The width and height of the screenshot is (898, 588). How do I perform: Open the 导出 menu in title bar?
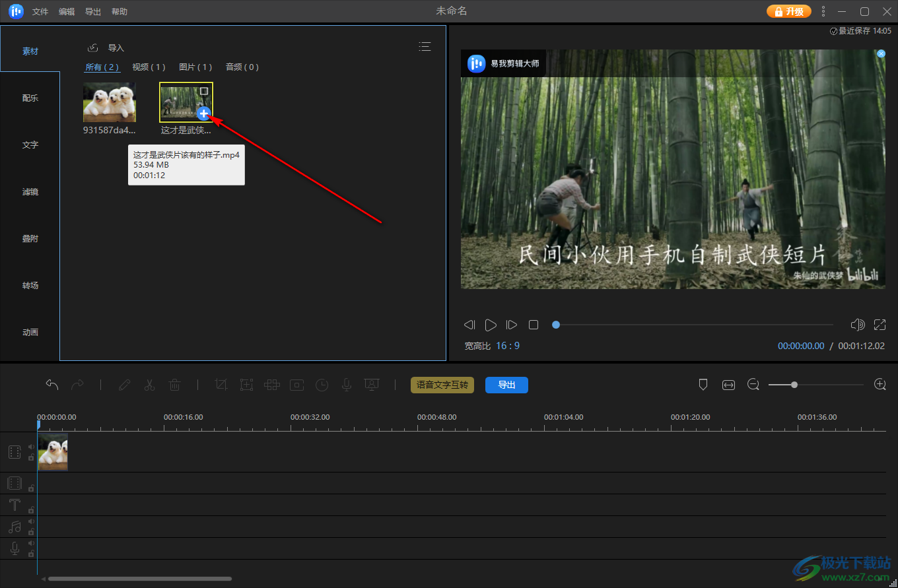[93, 12]
